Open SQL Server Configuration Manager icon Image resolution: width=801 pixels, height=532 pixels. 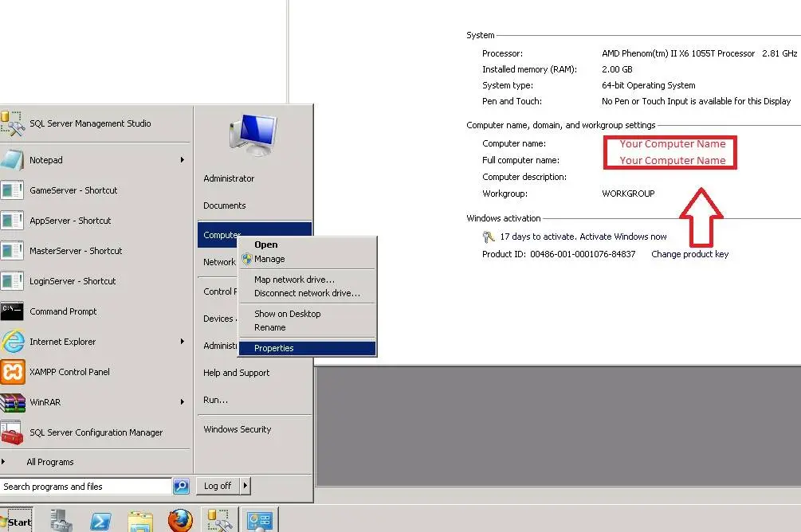(12, 432)
